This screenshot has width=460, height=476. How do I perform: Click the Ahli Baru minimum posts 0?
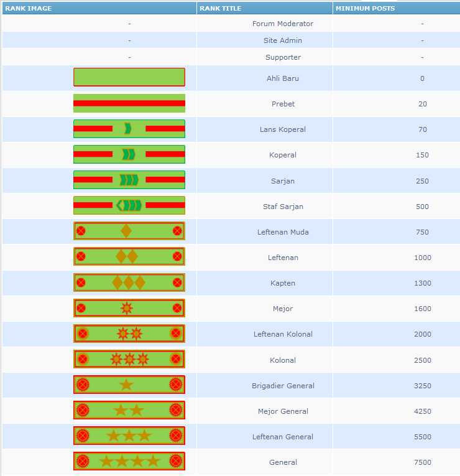(x=423, y=78)
